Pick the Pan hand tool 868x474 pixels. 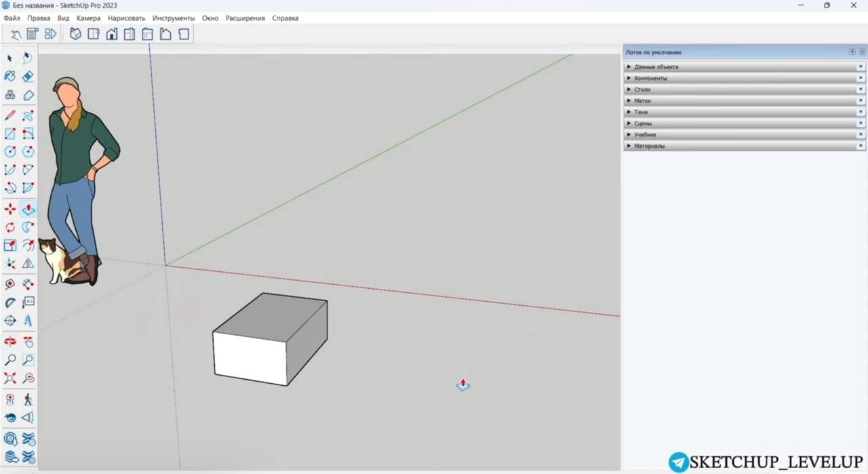click(28, 342)
